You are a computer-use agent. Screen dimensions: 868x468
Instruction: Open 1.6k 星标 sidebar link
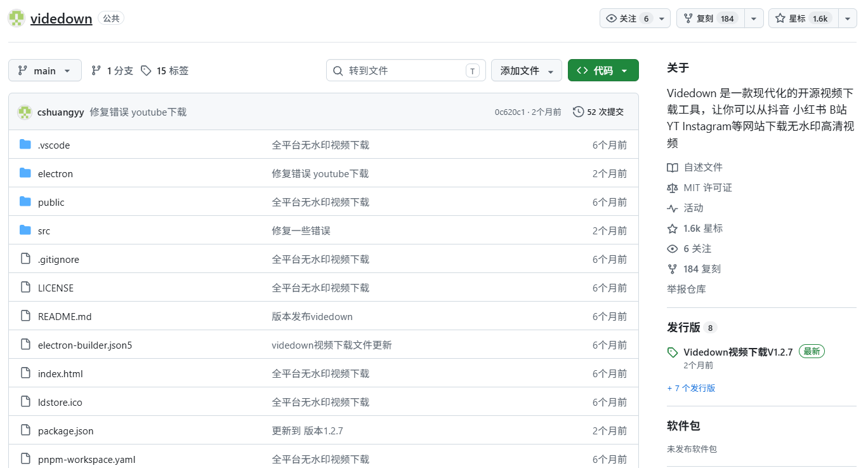(695, 228)
